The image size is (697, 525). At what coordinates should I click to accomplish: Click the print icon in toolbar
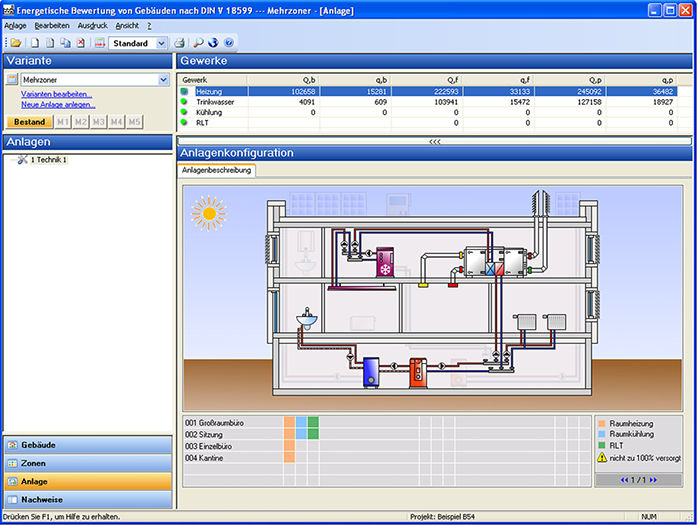click(180, 44)
